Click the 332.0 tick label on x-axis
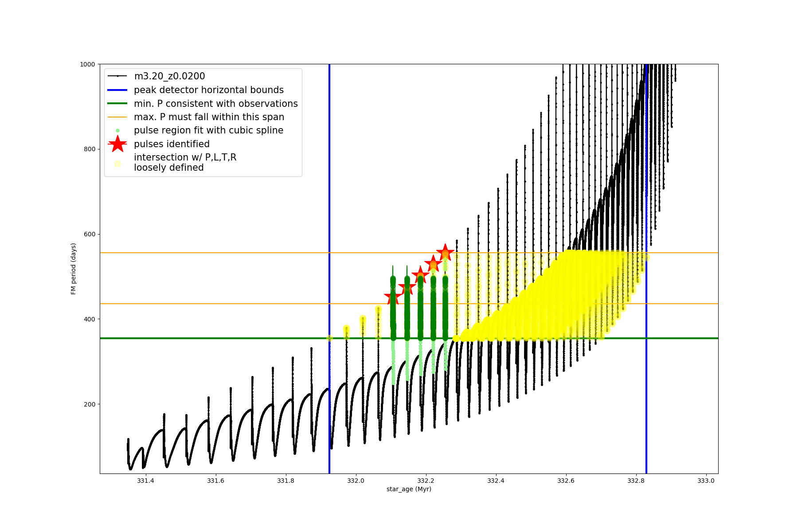This screenshot has height=532, width=798. click(x=356, y=481)
